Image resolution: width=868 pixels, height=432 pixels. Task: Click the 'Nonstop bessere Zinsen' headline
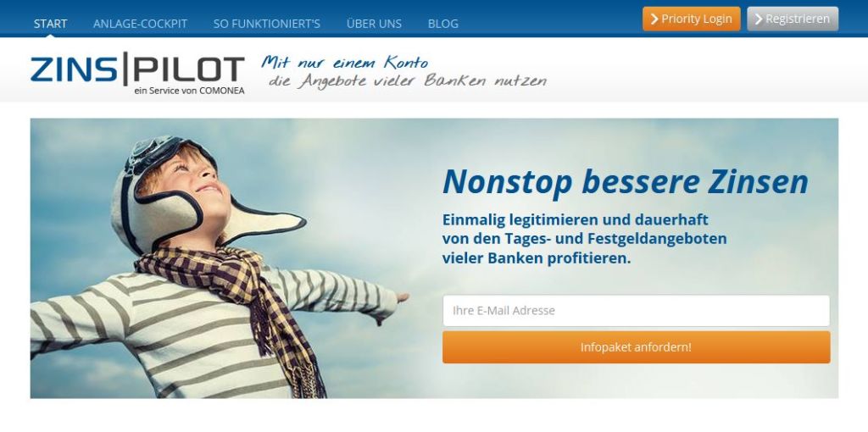click(x=626, y=182)
